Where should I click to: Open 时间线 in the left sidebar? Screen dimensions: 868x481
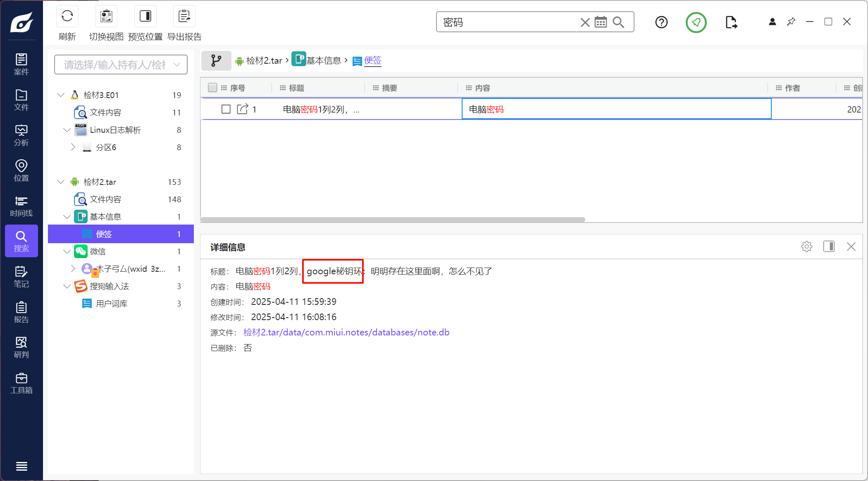21,206
